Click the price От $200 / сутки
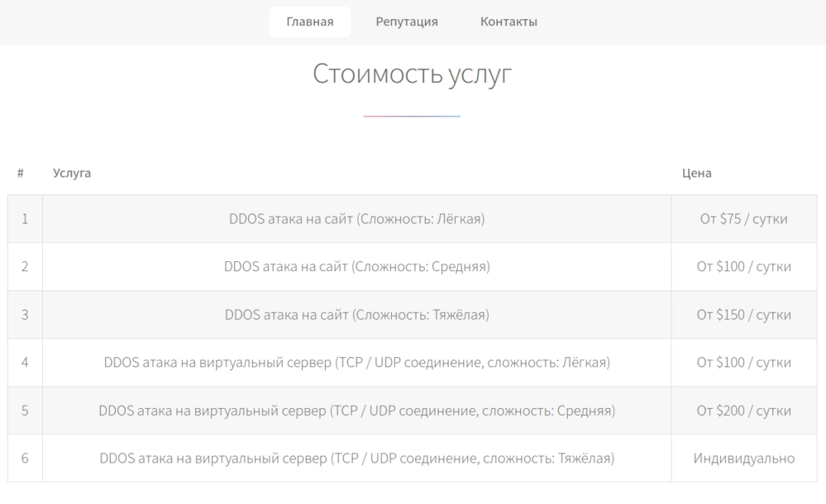This screenshot has width=826, height=504. [744, 411]
